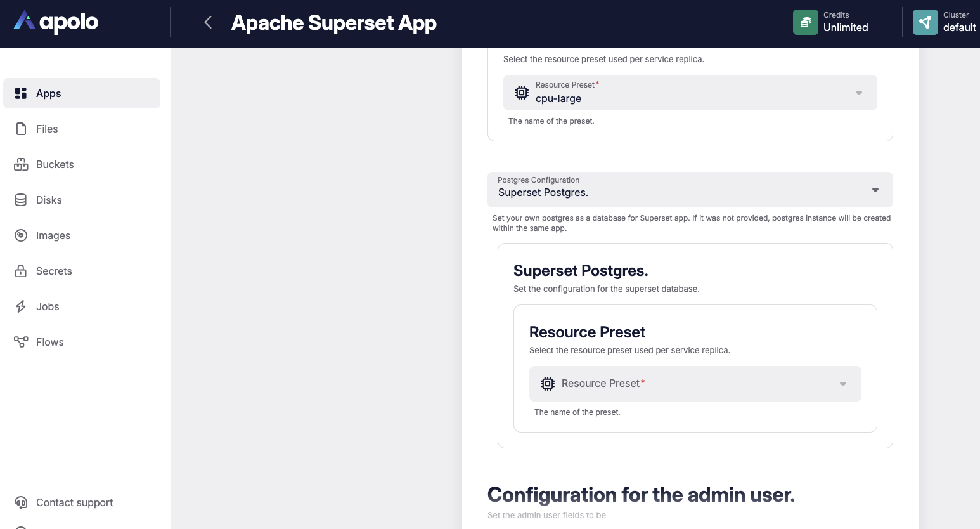Click the teal Cluster icon
This screenshot has width=980, height=529.
pos(925,22)
